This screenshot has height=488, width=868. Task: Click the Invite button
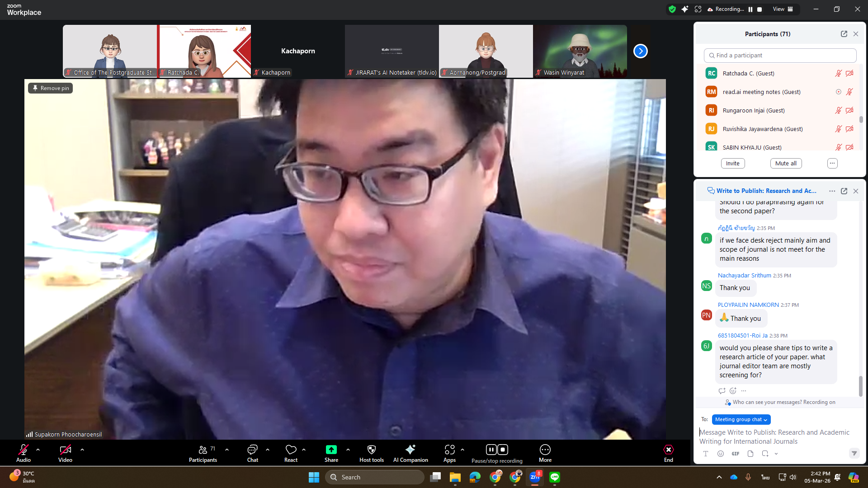click(x=732, y=164)
